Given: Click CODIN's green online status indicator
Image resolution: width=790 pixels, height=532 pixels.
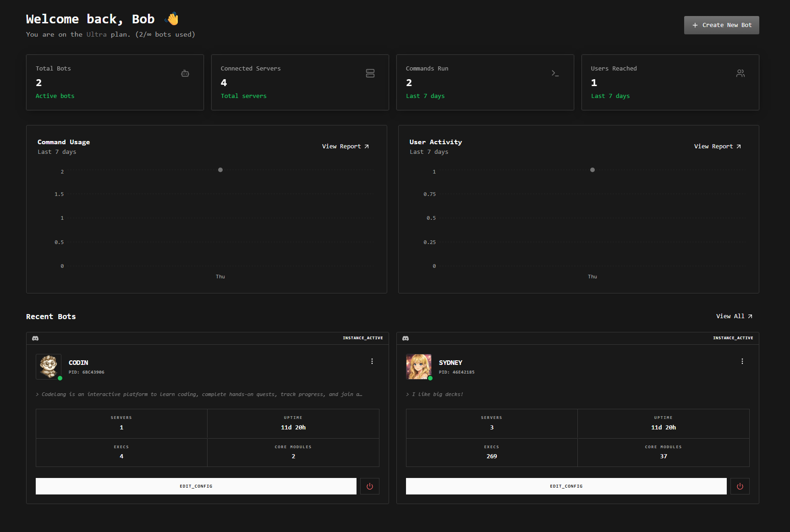Looking at the screenshot, I should [61, 378].
